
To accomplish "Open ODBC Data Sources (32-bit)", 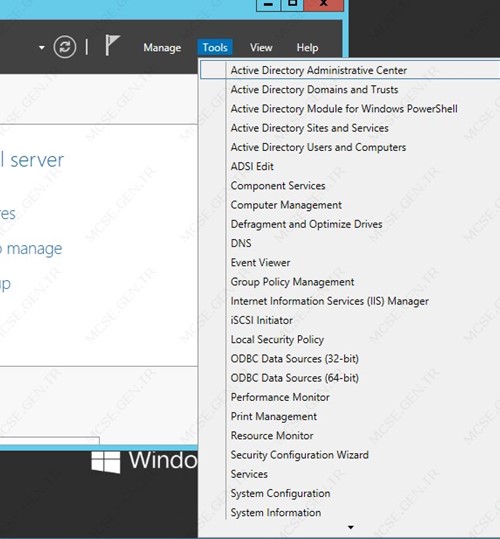I will click(295, 359).
